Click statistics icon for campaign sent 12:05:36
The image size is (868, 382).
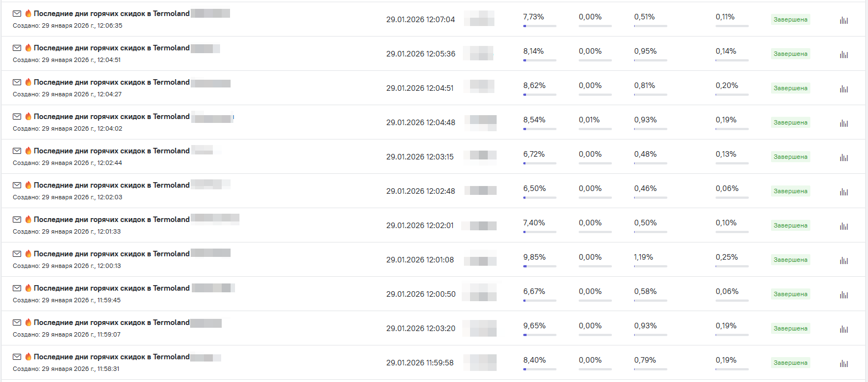(x=844, y=55)
